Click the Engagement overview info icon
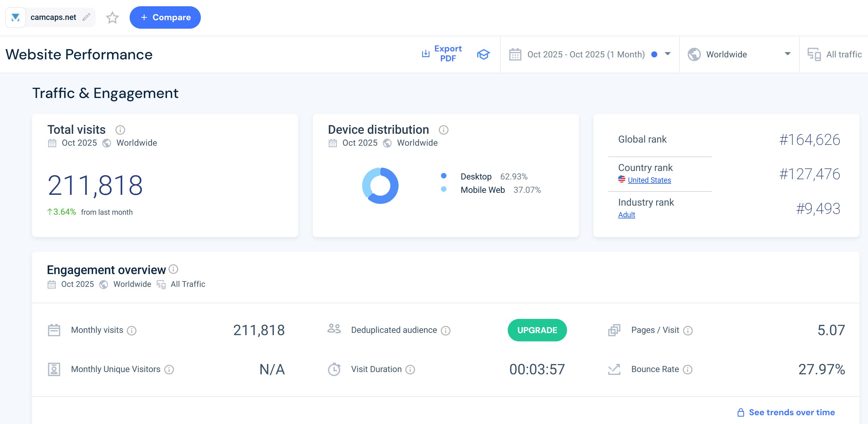 (173, 269)
